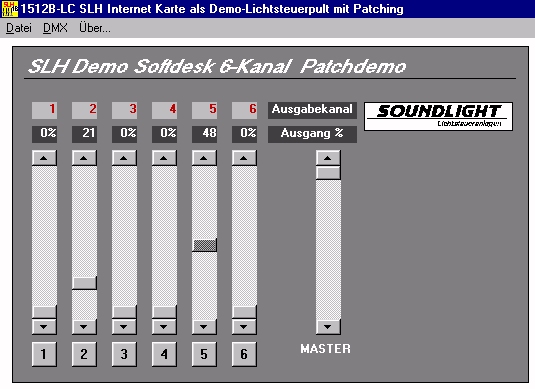
Task: Increase channel 4 with its up arrow
Action: (x=164, y=158)
